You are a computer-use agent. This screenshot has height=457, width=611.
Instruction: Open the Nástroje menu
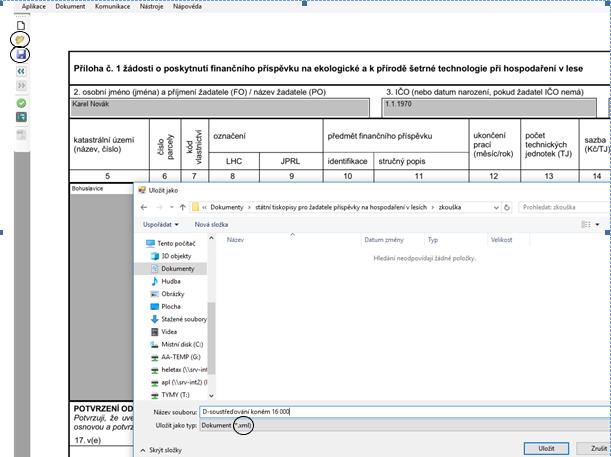(x=152, y=7)
